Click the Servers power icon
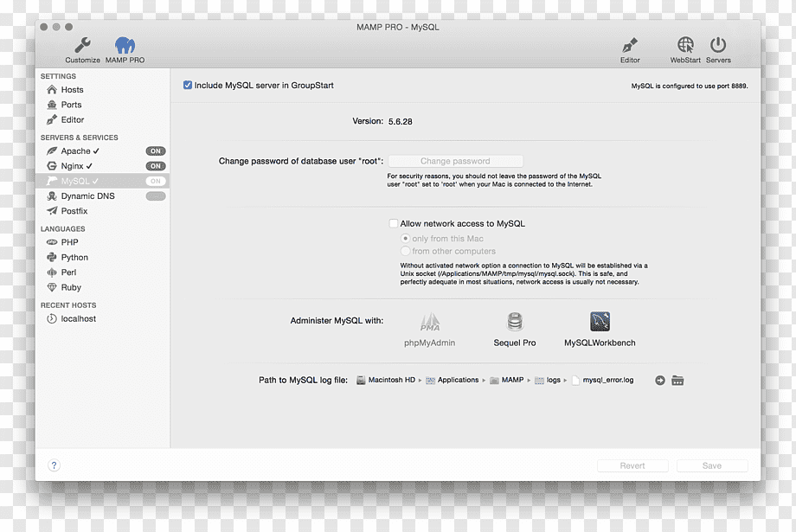The image size is (796, 532). (x=718, y=50)
